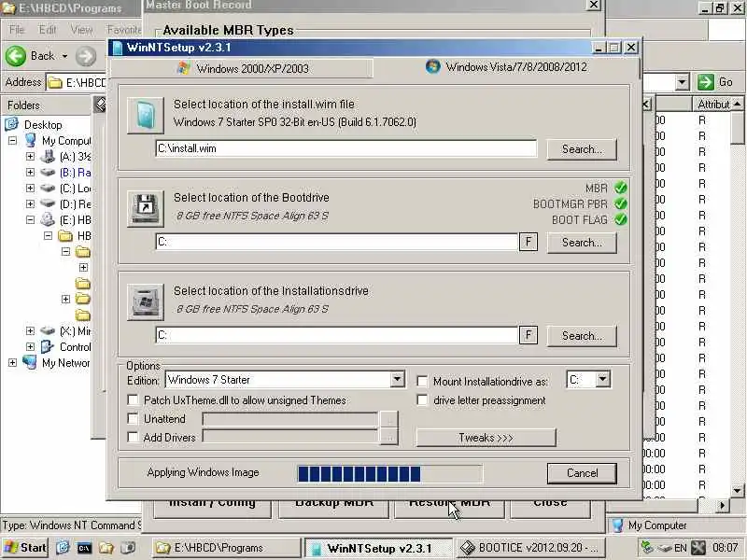Click the drive tray icon next to EN

[x=665, y=548]
